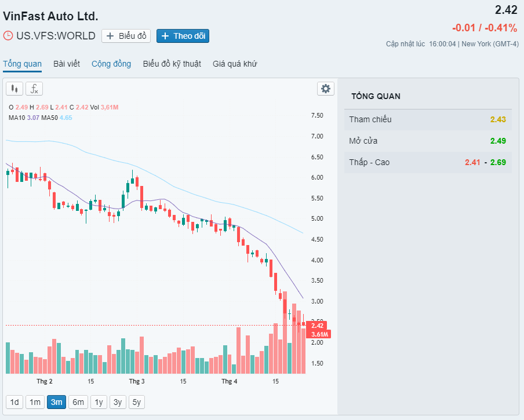Click the Thấp low value 2.41
The image size is (524, 420).
472,162
